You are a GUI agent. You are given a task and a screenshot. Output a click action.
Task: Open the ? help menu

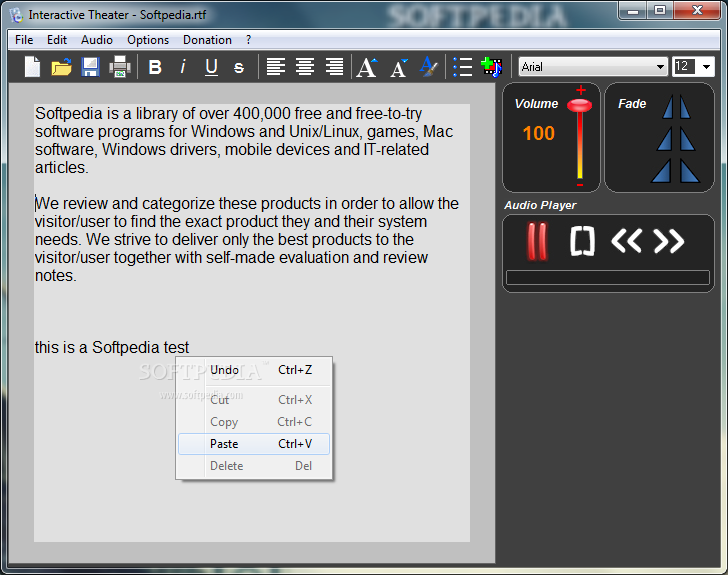tap(249, 40)
